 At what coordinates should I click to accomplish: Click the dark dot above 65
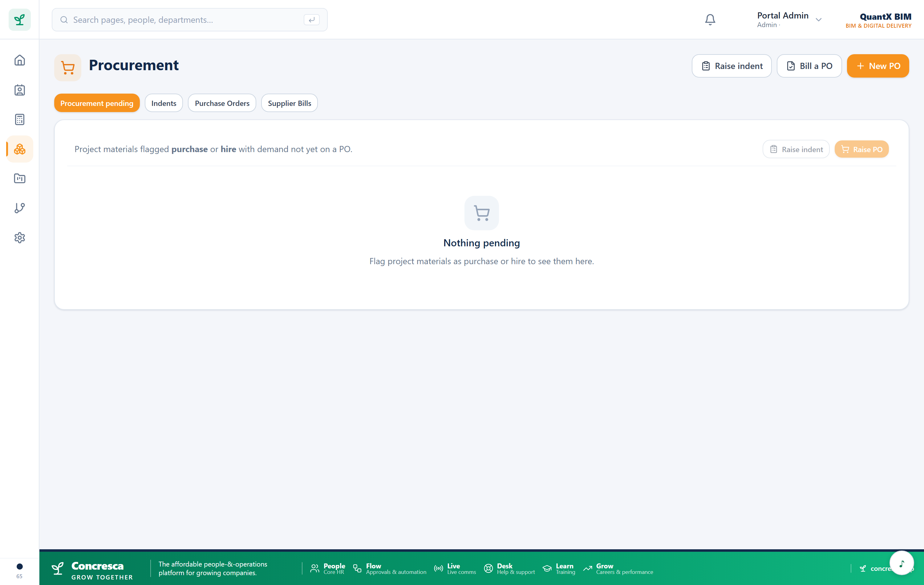[20, 566]
